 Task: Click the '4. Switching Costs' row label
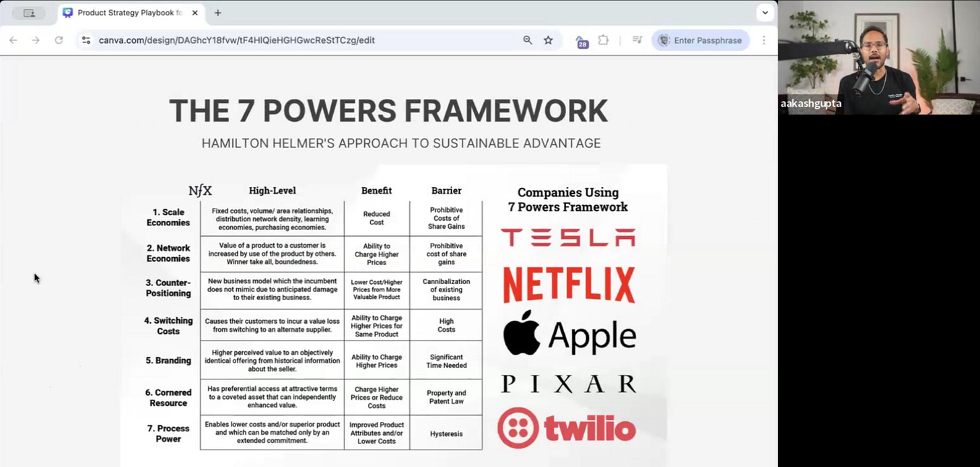(x=168, y=326)
